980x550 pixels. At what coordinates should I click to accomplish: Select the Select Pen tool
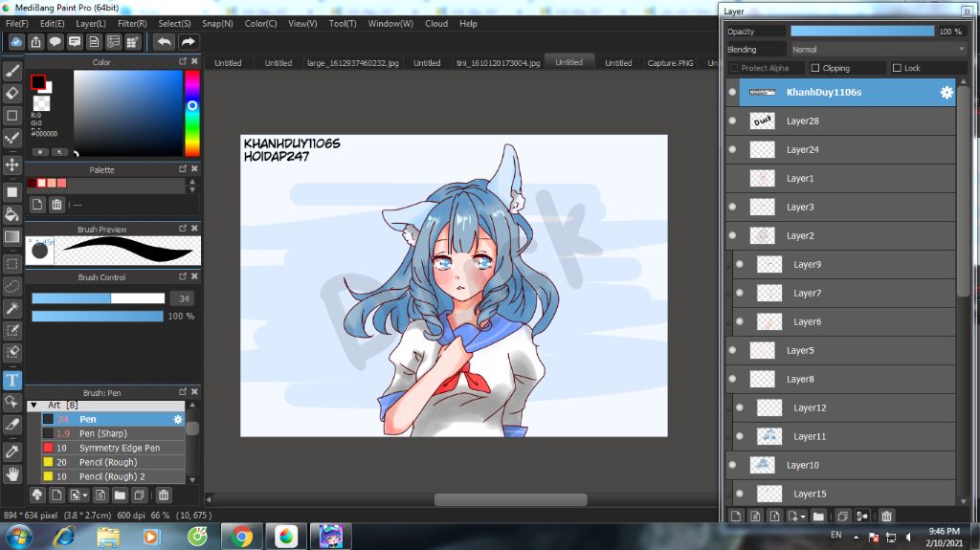click(11, 331)
